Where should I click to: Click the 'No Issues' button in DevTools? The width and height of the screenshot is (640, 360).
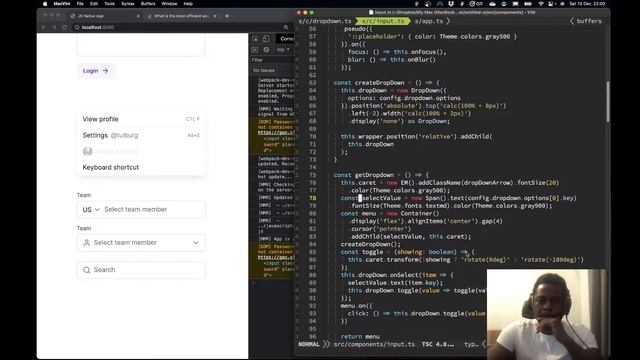[x=264, y=70]
